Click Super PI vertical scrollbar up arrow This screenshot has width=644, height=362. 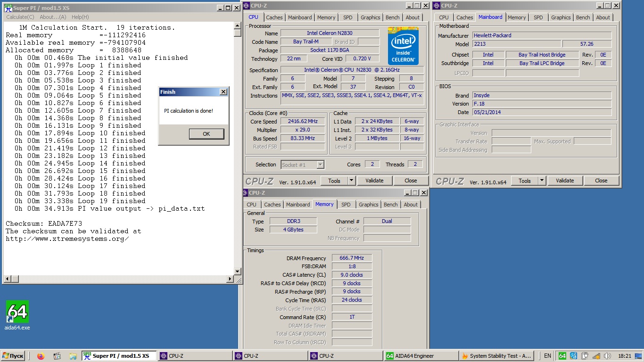(x=238, y=26)
